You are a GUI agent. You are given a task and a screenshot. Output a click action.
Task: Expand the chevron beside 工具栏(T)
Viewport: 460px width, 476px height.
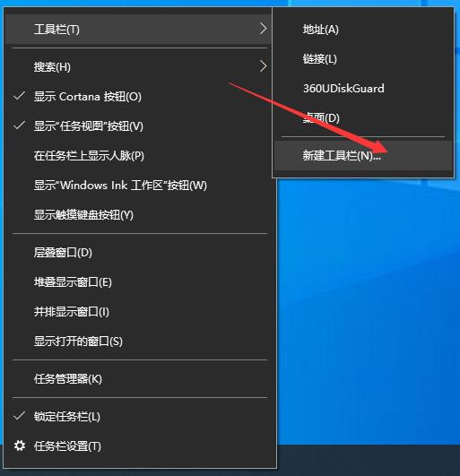(263, 29)
